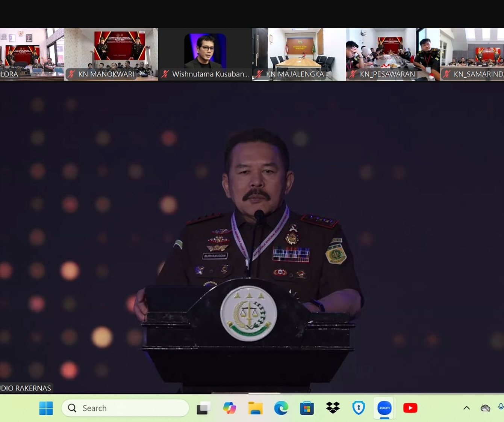
Task: Click the Task View icon
Action: [x=203, y=408]
